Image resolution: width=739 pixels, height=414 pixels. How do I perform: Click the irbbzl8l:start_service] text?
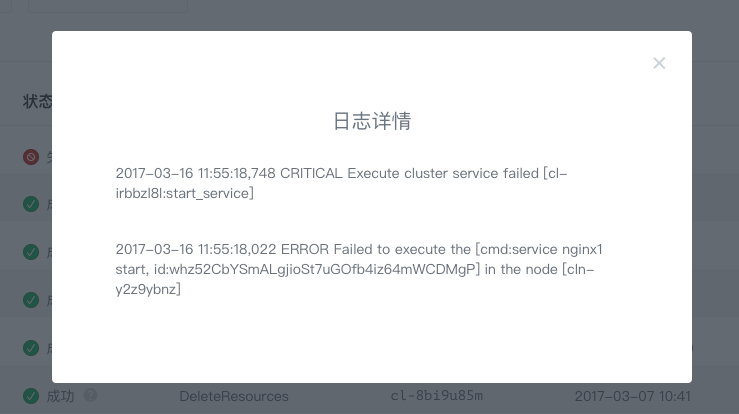pyautogui.click(x=185, y=193)
